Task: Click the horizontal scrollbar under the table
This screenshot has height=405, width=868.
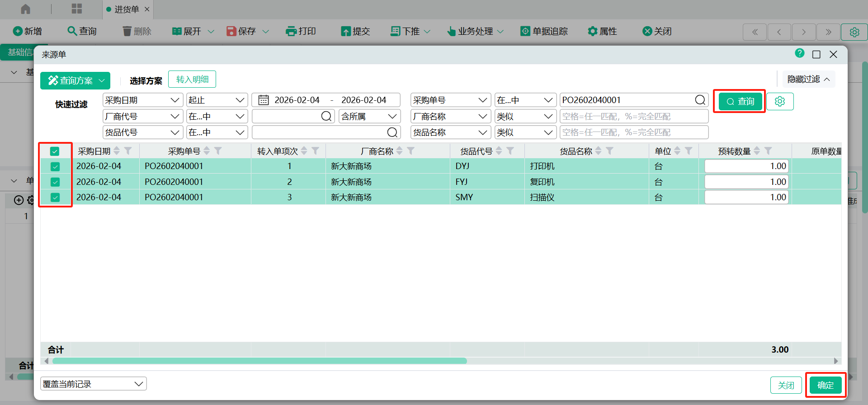Action: 259,361
